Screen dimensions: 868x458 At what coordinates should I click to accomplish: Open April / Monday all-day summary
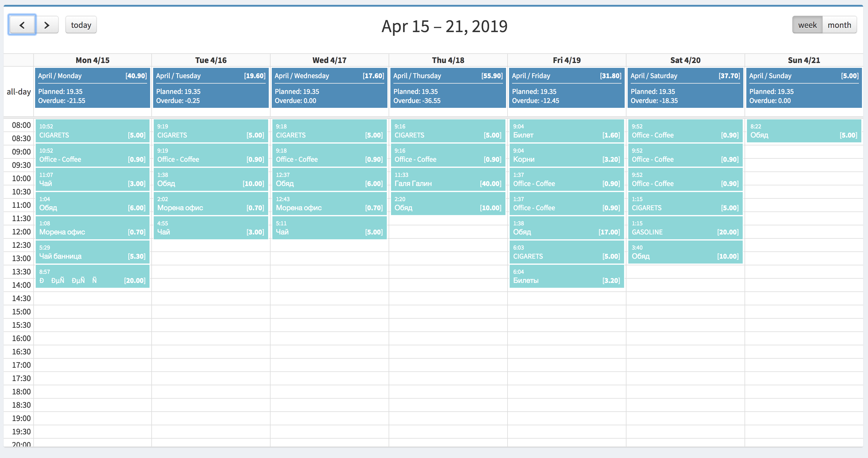92,88
